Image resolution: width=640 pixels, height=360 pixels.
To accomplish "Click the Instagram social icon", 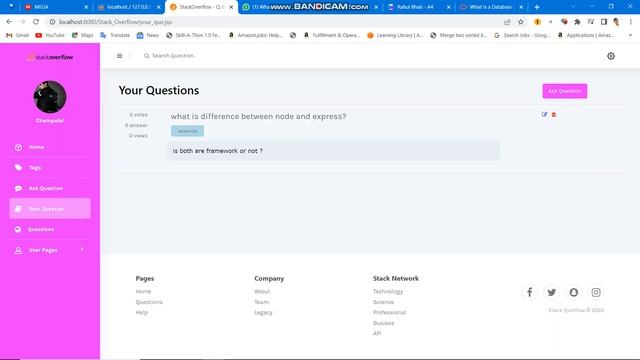I will (596, 292).
